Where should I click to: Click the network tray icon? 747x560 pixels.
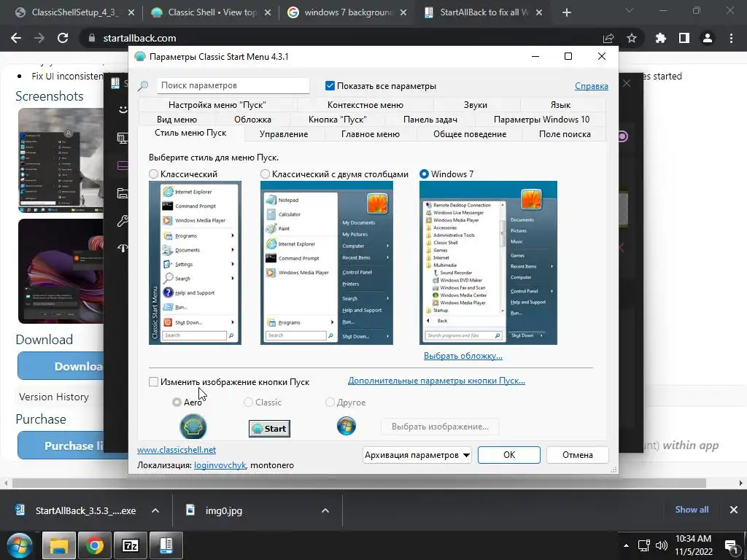click(644, 545)
